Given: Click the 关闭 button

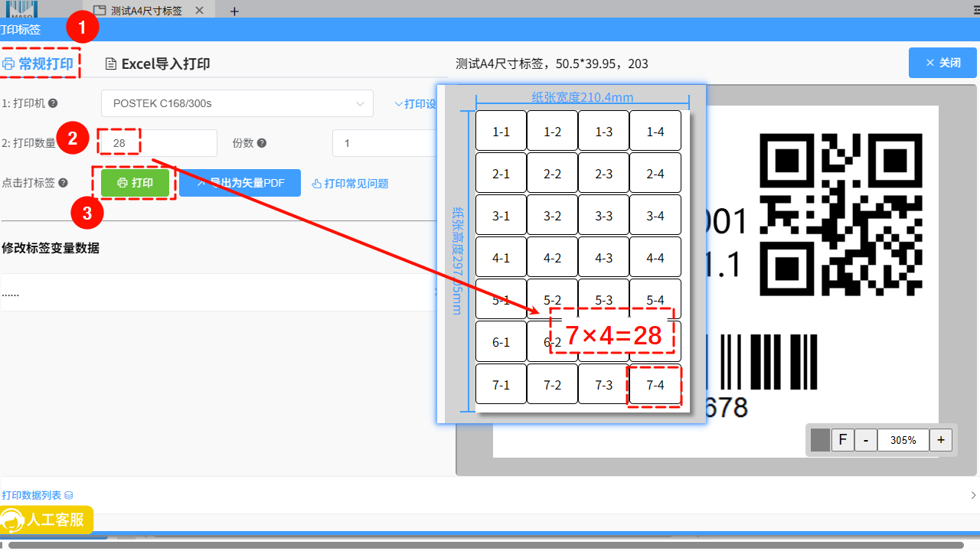Looking at the screenshot, I should coord(942,63).
